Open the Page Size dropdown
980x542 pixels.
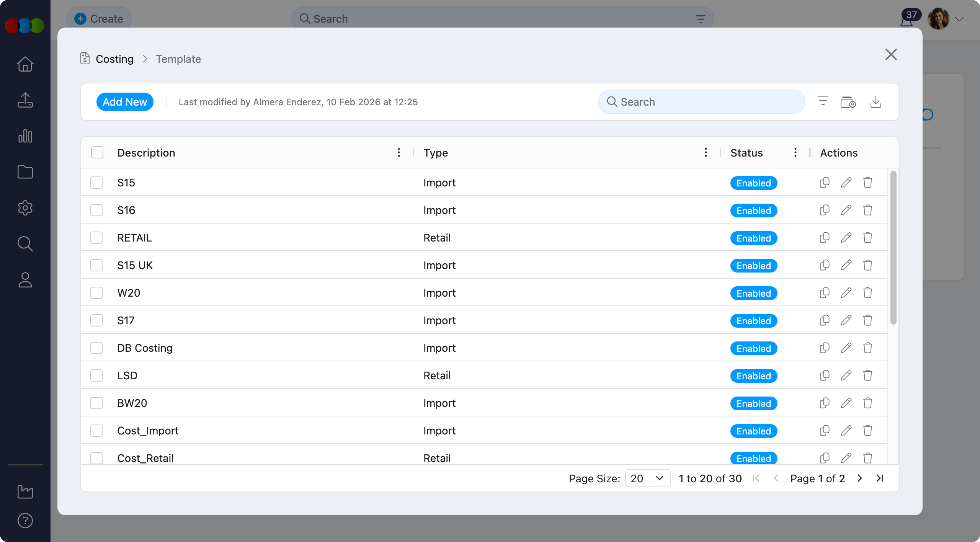(647, 478)
